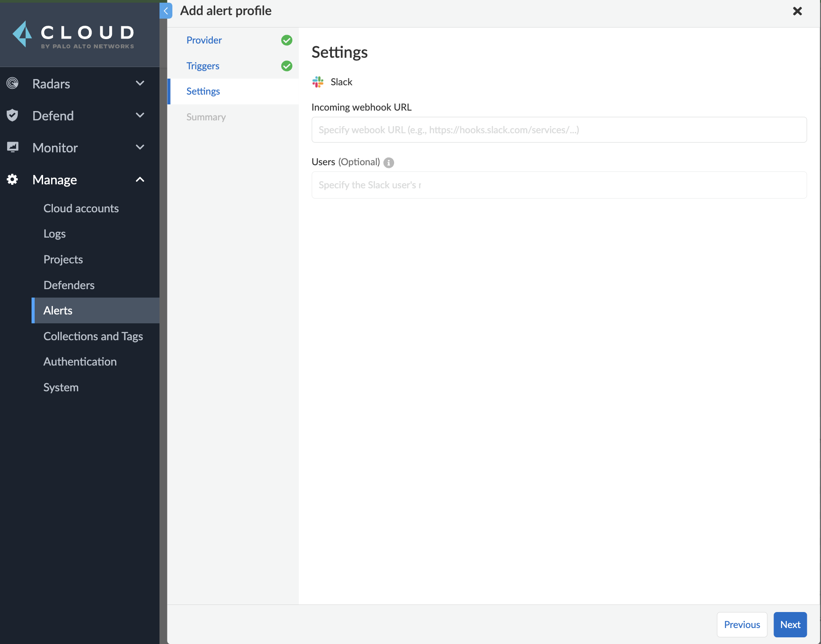
Task: Open Defenders under Manage
Action: point(69,285)
